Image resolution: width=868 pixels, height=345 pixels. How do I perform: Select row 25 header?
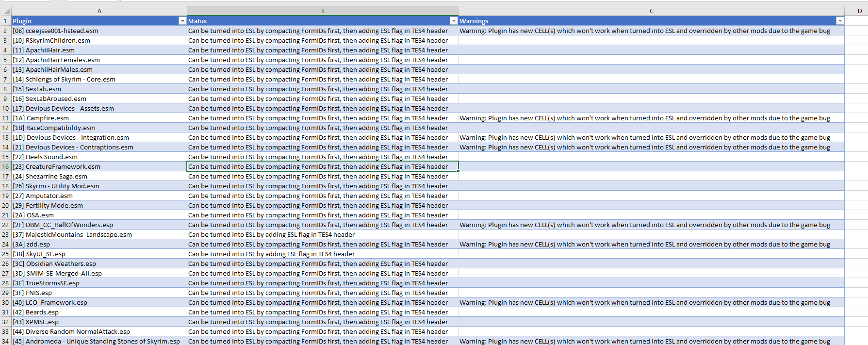click(x=5, y=254)
